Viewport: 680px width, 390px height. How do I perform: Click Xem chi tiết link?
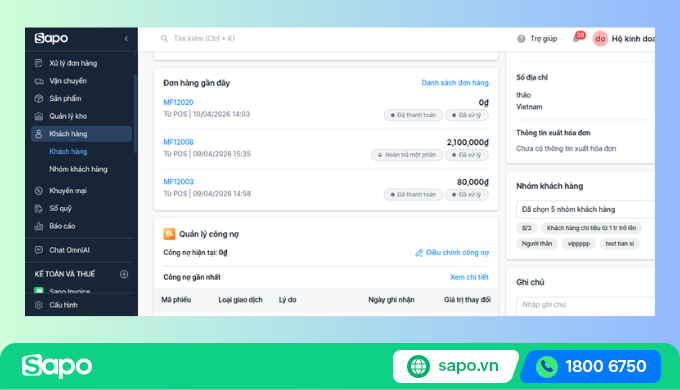tap(469, 277)
